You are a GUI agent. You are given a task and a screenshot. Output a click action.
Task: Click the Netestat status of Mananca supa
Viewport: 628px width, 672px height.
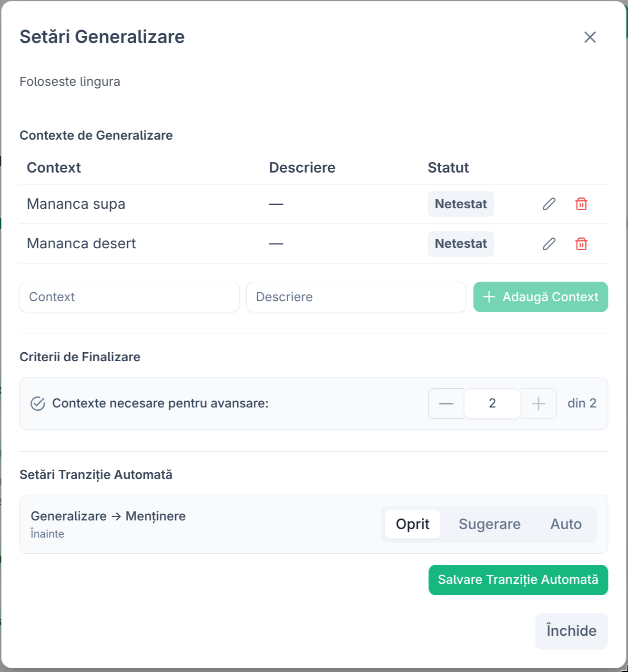(x=460, y=204)
